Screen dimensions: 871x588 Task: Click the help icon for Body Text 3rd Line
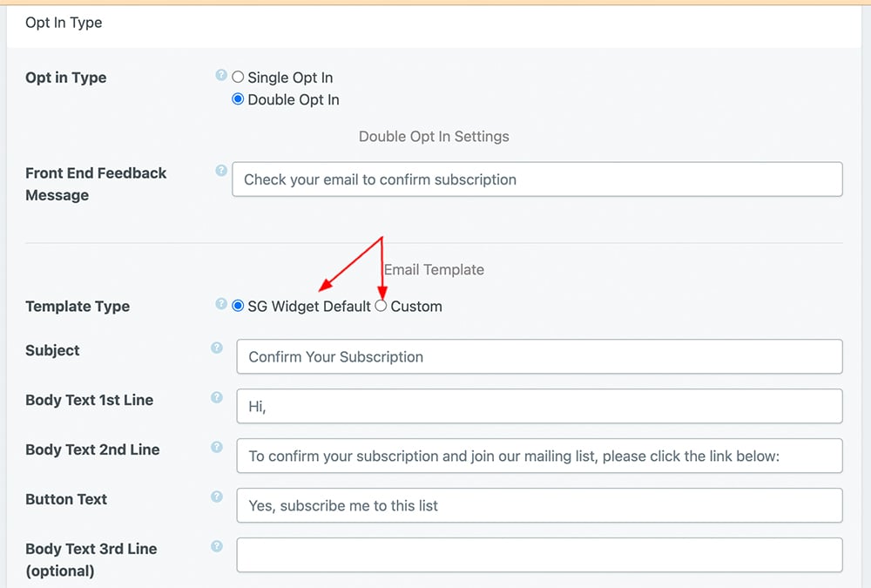216,546
